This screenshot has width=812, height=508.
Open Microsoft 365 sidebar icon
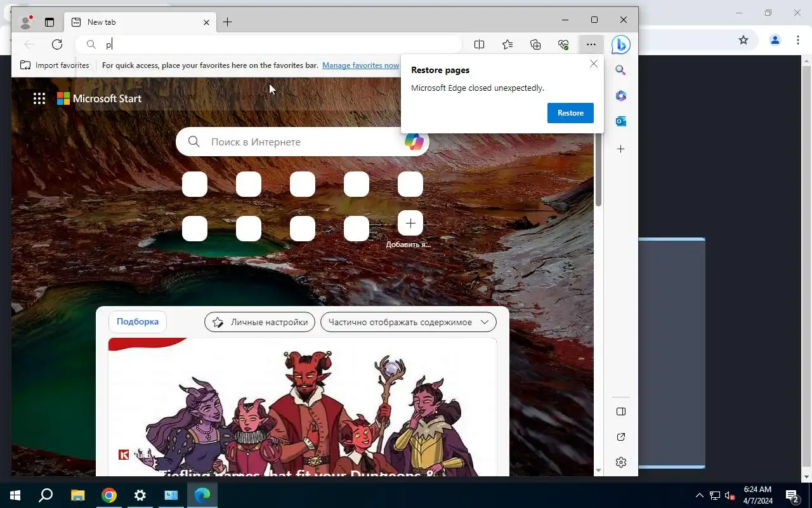click(621, 96)
